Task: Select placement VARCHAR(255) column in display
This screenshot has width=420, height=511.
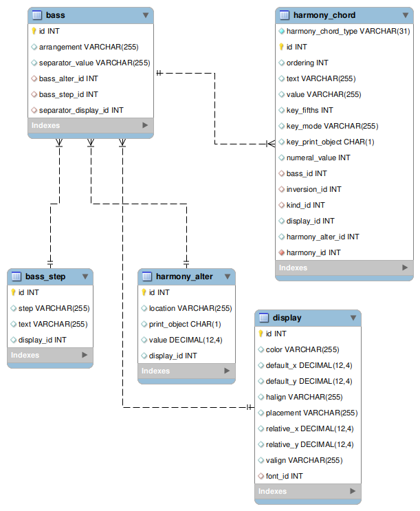Action: [311, 413]
